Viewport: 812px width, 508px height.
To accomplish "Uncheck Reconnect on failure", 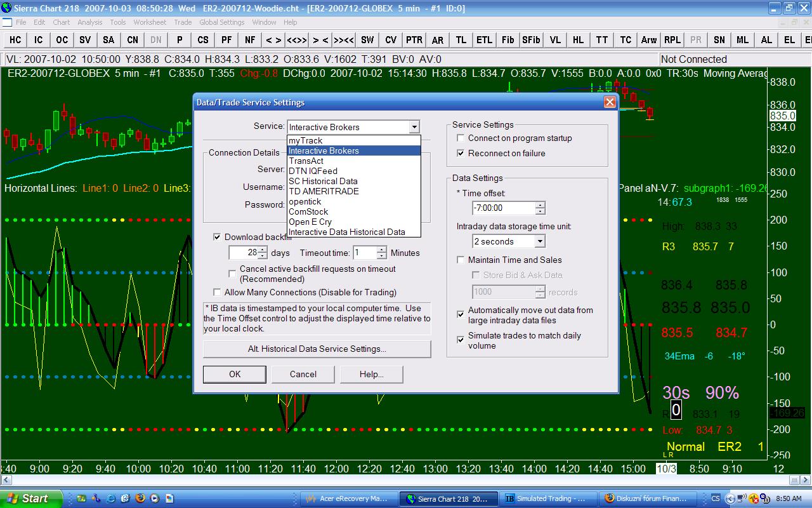I will 461,154.
